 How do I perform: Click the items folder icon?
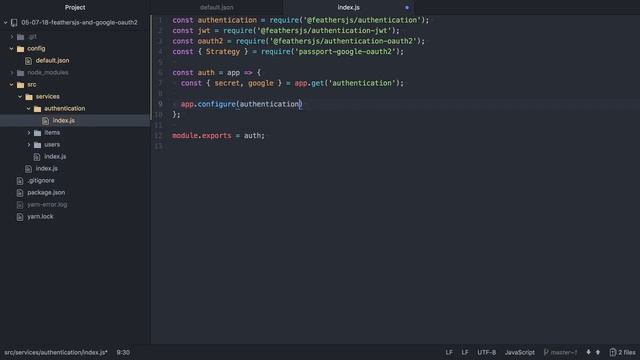(38, 133)
